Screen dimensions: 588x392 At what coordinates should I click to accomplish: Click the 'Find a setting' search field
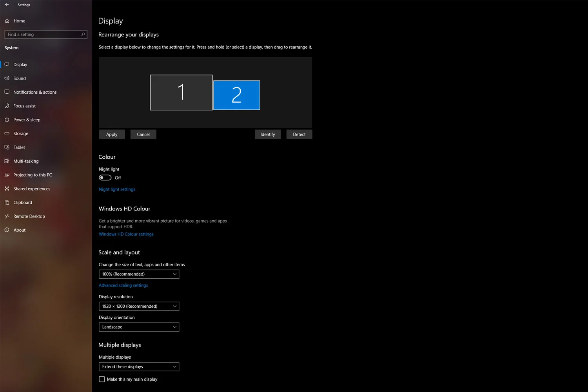42,34
